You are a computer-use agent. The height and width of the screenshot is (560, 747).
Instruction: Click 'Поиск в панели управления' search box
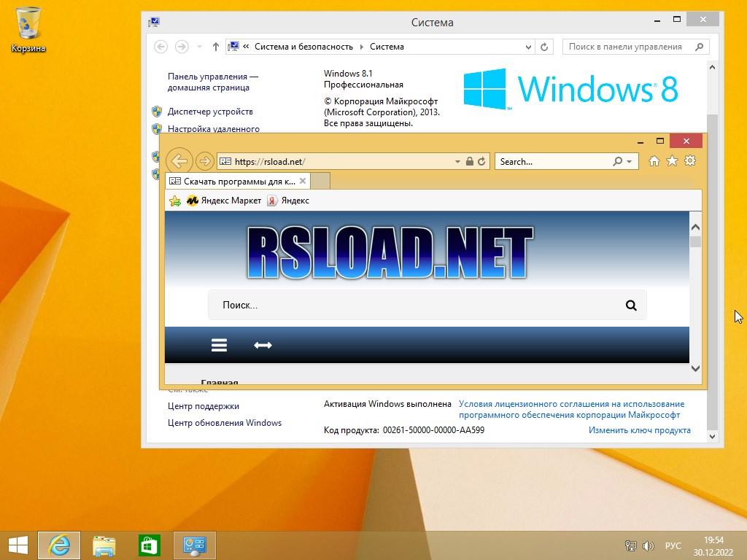pos(635,47)
